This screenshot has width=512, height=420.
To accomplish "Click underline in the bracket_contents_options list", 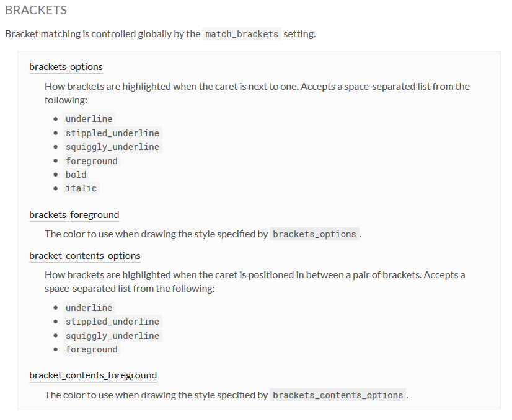I will pos(89,308).
